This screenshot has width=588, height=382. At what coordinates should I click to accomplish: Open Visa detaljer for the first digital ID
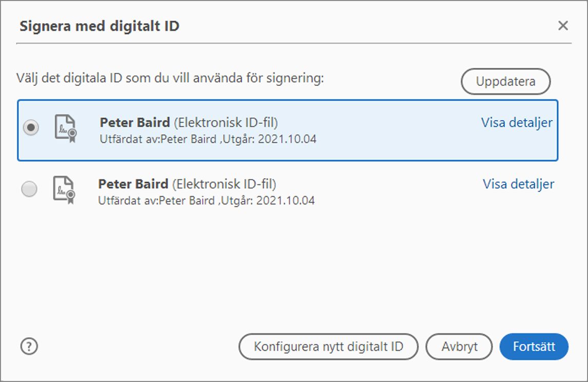point(517,123)
